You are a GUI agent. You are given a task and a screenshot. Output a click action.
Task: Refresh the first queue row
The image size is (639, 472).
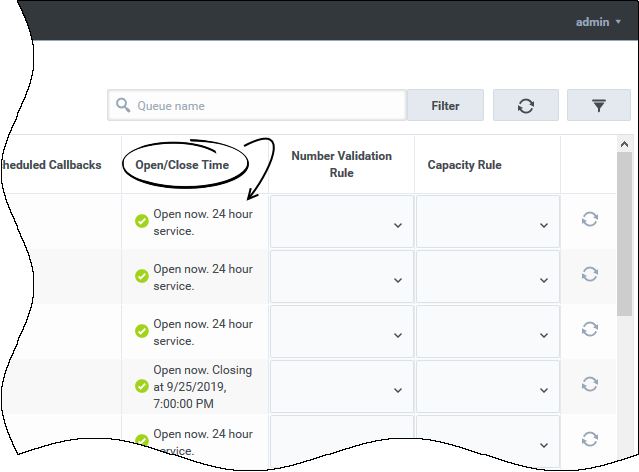pyautogui.click(x=590, y=220)
